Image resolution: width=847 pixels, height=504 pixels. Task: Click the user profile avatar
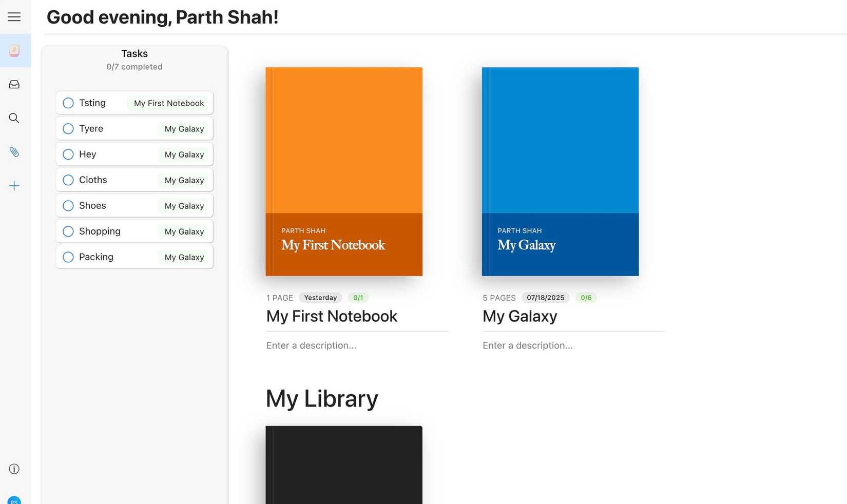coord(14,500)
